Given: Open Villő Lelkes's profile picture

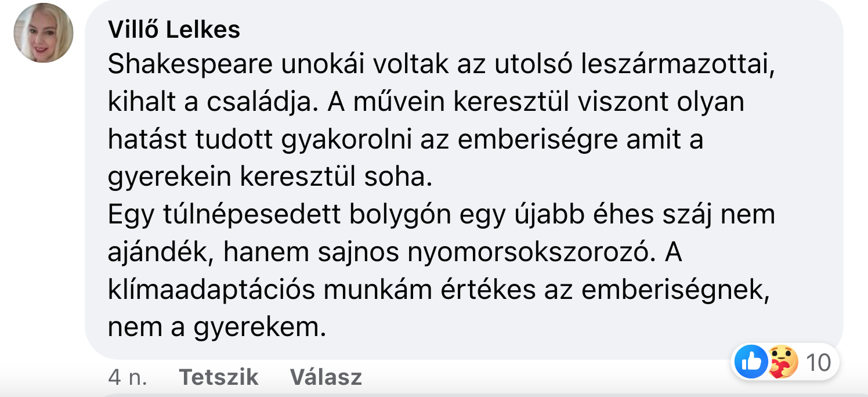Looking at the screenshot, I should coord(44,33).
